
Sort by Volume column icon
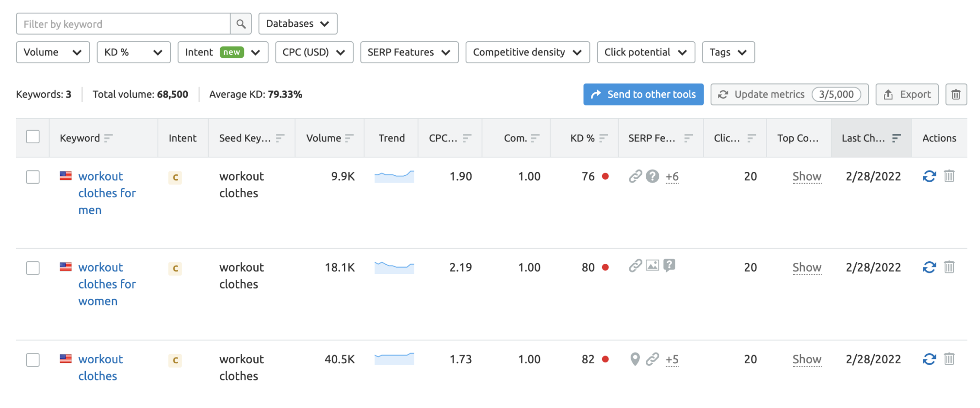coord(349,138)
